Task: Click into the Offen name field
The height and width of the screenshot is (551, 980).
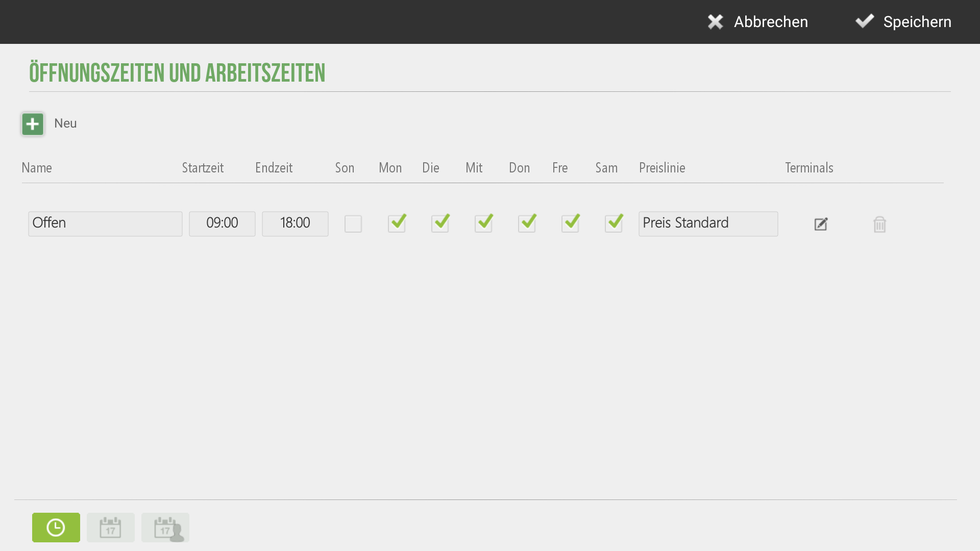Action: point(105,224)
